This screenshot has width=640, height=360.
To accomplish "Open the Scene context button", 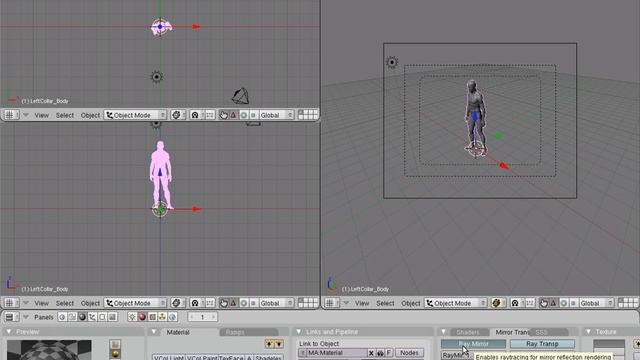I will click(112, 317).
